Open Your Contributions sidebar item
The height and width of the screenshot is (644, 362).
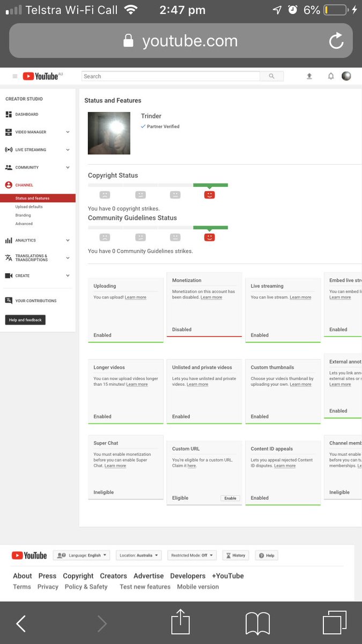click(36, 301)
